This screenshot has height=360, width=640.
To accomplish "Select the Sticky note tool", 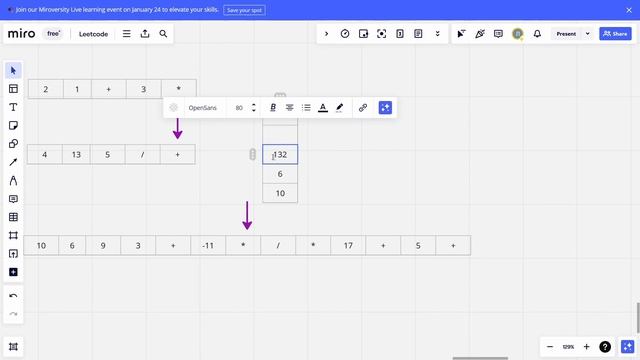I will (13, 125).
